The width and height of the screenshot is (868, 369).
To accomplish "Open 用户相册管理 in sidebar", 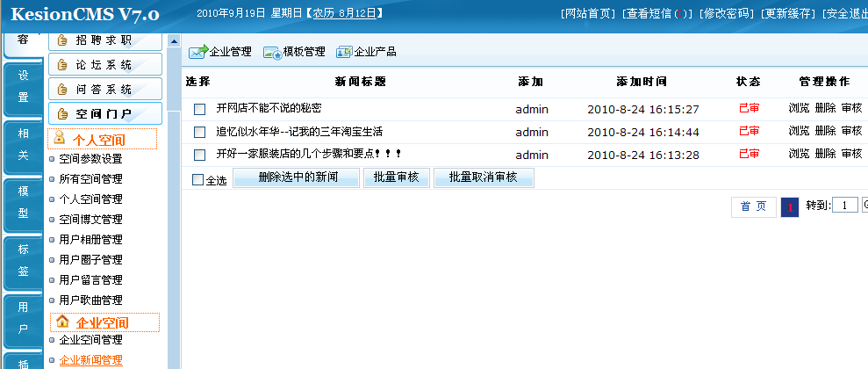I will pyautogui.click(x=90, y=239).
